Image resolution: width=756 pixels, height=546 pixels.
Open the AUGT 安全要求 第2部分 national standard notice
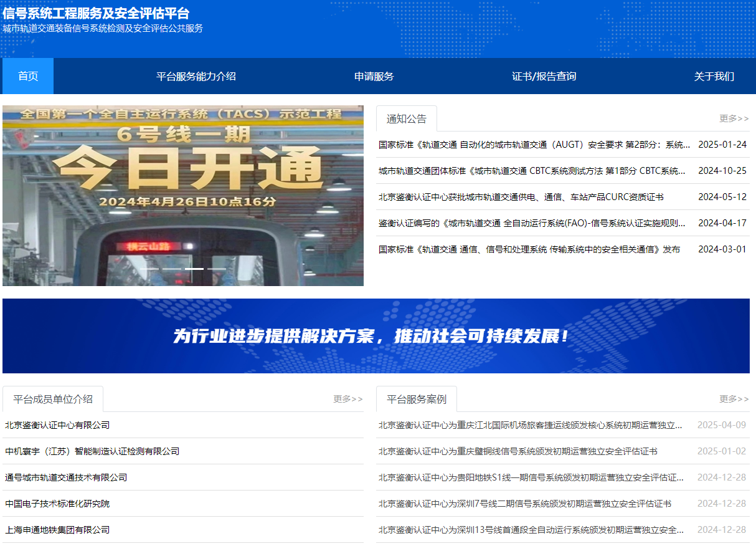click(534, 145)
